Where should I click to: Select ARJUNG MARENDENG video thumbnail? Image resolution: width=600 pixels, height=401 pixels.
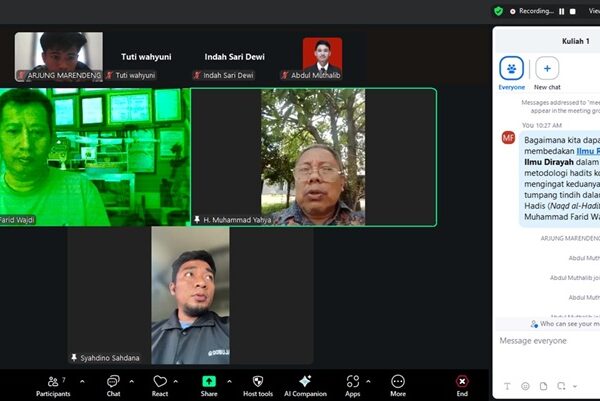coord(59,56)
